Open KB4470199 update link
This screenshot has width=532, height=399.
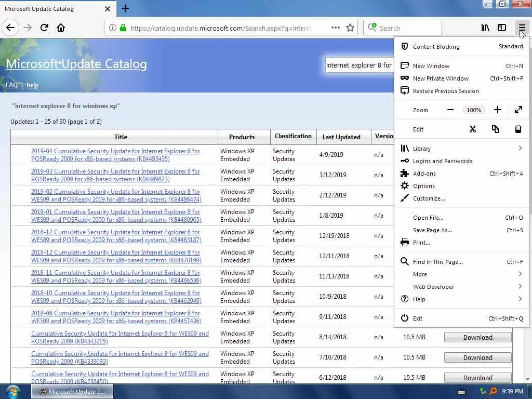[116, 256]
